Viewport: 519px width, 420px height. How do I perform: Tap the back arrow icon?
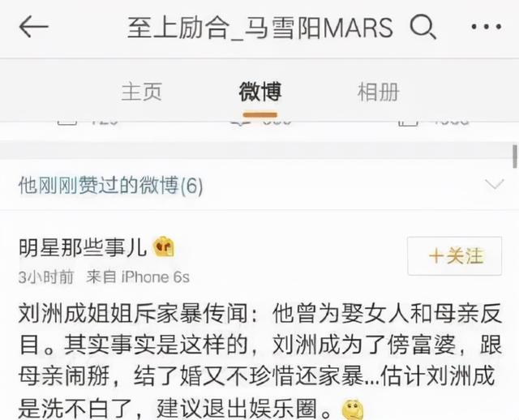click(x=34, y=26)
